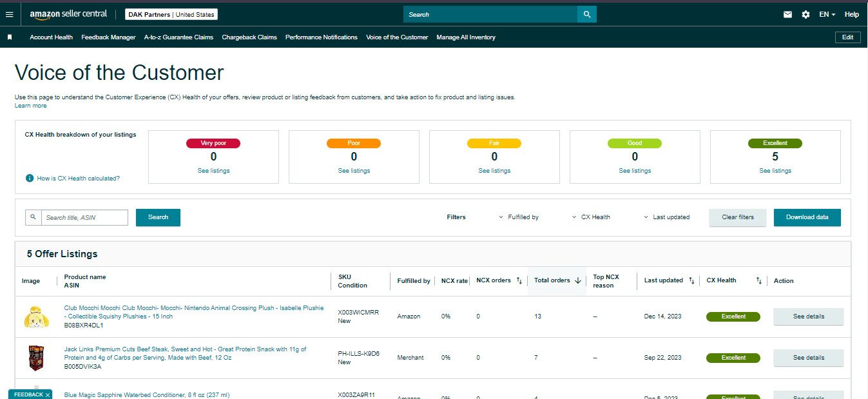Click the Fair yellow badge
Viewport: 868px width, 399px height.
(494, 143)
